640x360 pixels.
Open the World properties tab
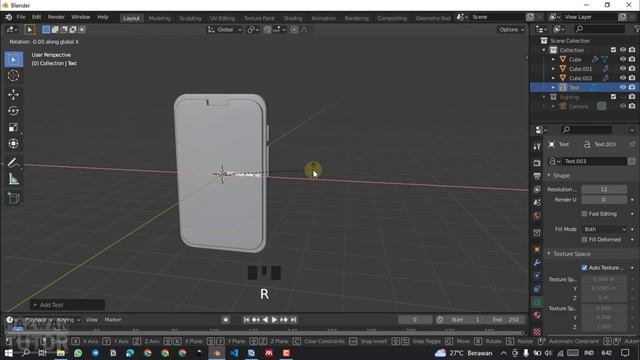pos(537,215)
